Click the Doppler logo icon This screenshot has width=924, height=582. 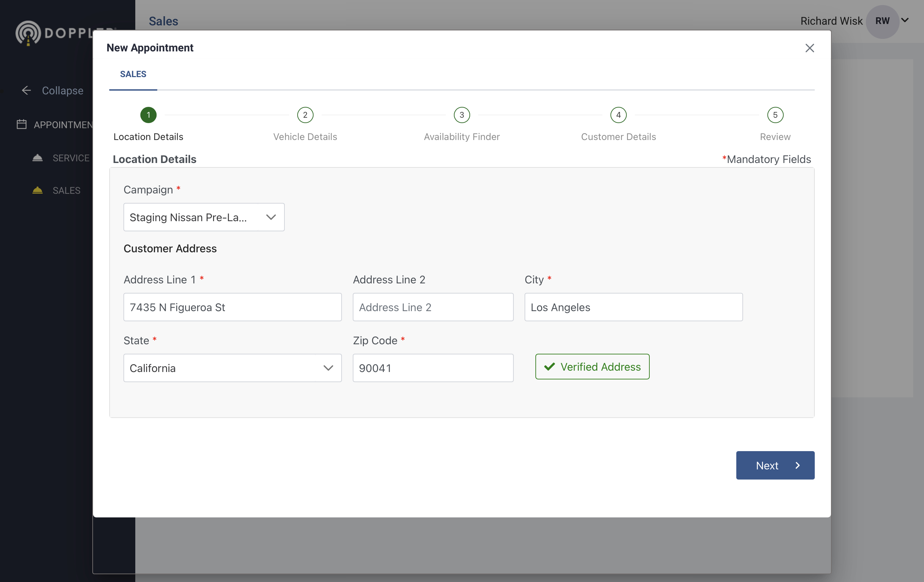(28, 33)
